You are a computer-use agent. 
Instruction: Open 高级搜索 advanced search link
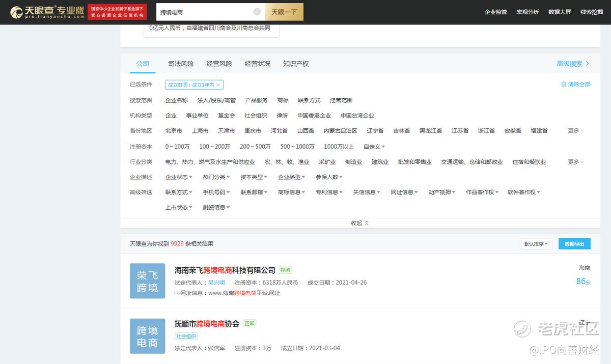(572, 64)
